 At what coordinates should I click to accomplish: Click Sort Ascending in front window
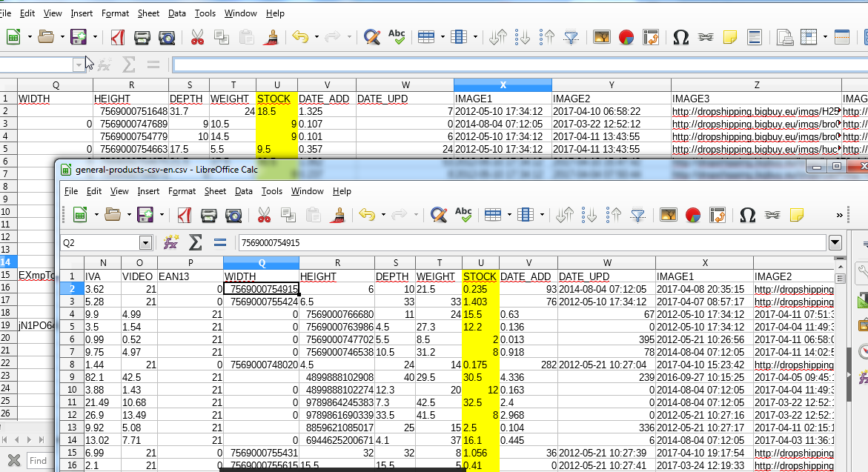click(x=589, y=215)
